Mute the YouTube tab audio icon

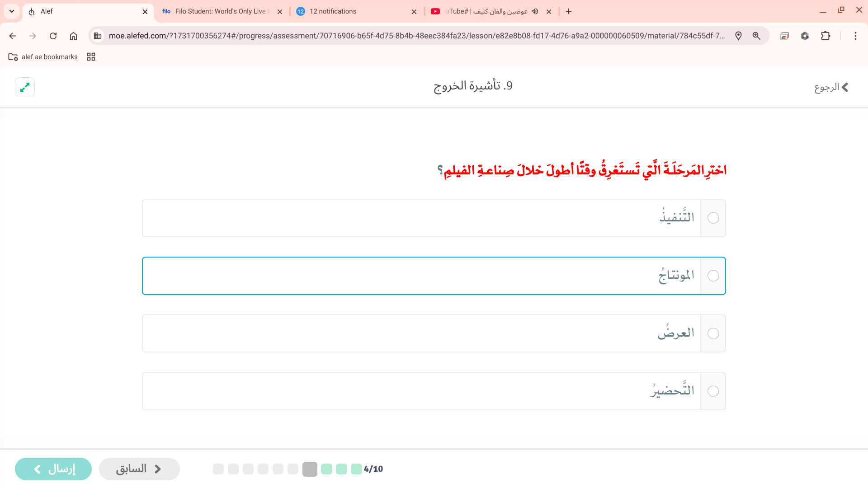(x=535, y=12)
